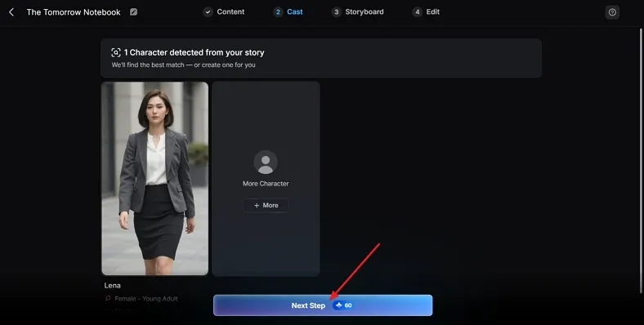644x325 pixels.
Task: Click the 1 Character detected heading
Action: [x=194, y=52]
